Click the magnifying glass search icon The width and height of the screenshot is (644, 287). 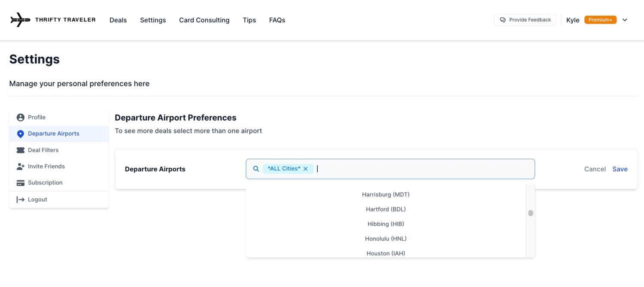click(256, 168)
